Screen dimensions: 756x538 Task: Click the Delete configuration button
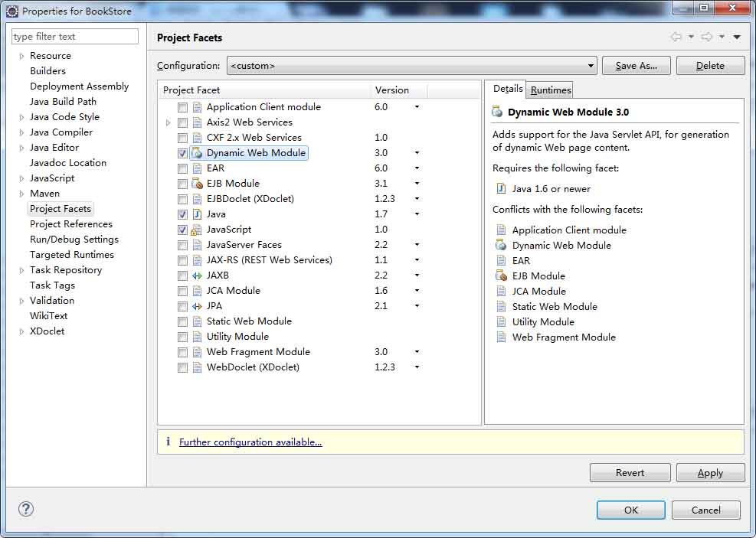pyautogui.click(x=710, y=66)
